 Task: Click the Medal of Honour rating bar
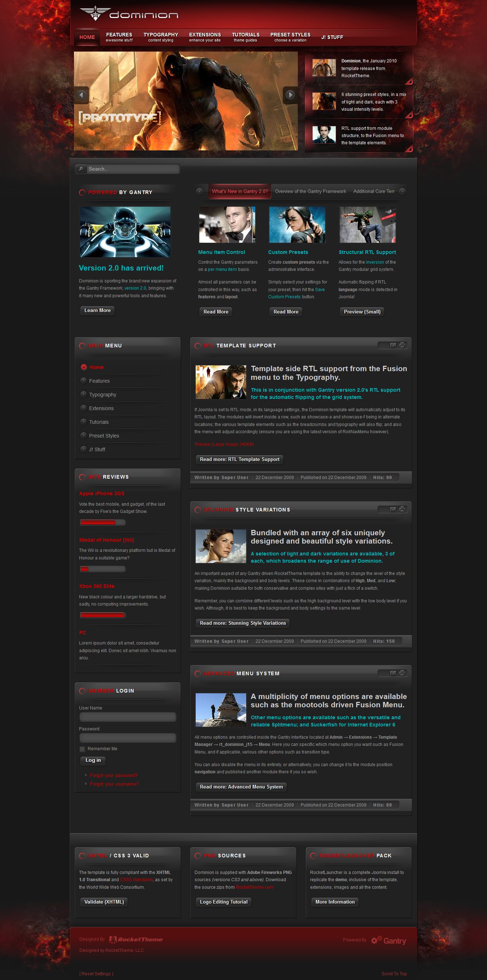point(103,569)
